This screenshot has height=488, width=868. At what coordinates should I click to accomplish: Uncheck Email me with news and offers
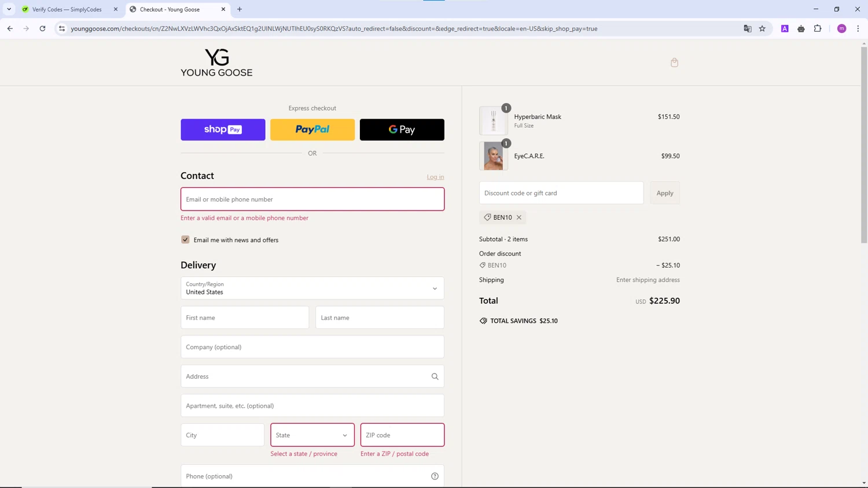[185, 239]
